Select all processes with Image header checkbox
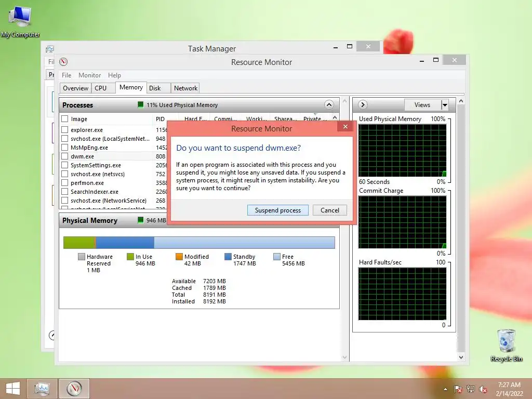This screenshot has height=399, width=532. [x=65, y=119]
